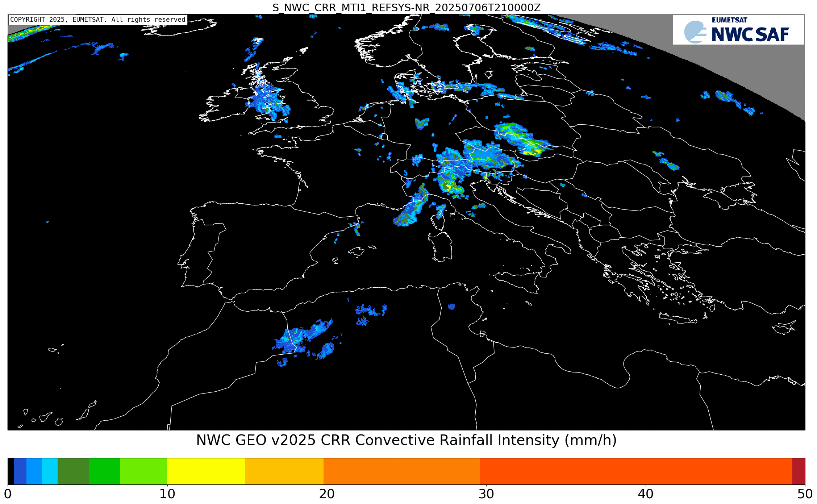Click the EUMETSAT NWC SAF logo
The height and width of the screenshot is (504, 817).
738,30
